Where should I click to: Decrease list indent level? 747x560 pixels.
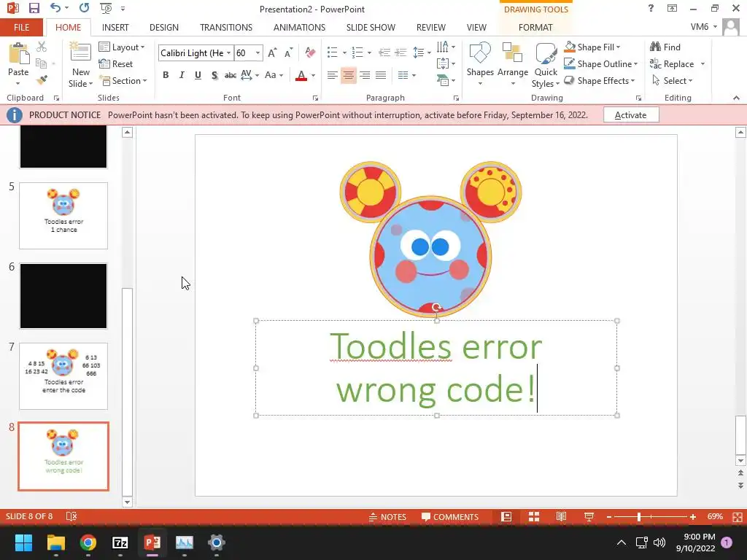pos(384,52)
